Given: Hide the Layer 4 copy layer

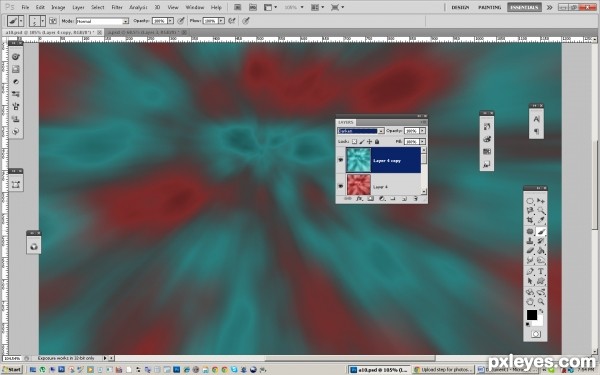Looking at the screenshot, I should point(341,160).
